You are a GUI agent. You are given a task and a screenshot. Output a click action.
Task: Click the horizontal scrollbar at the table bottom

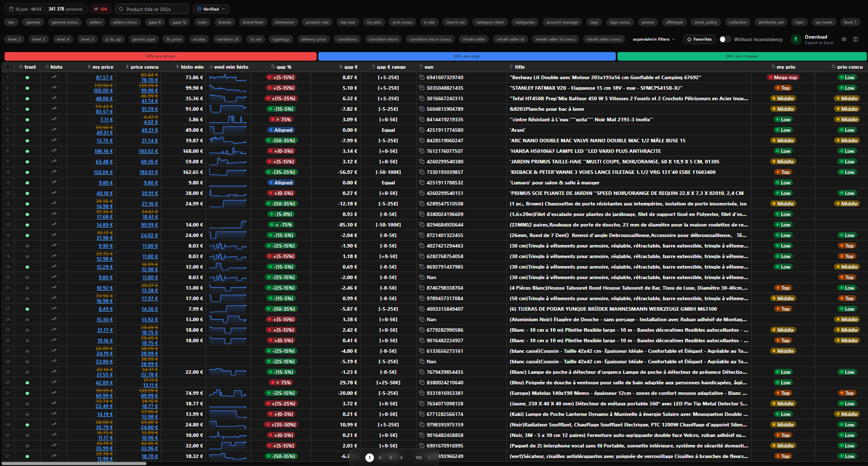coord(75,463)
